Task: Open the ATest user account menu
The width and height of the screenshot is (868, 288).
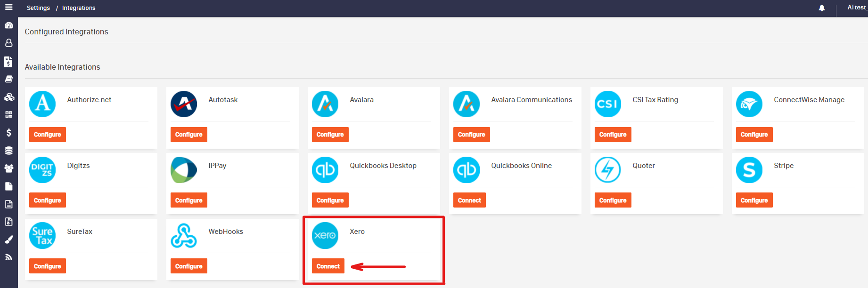Action: point(857,8)
